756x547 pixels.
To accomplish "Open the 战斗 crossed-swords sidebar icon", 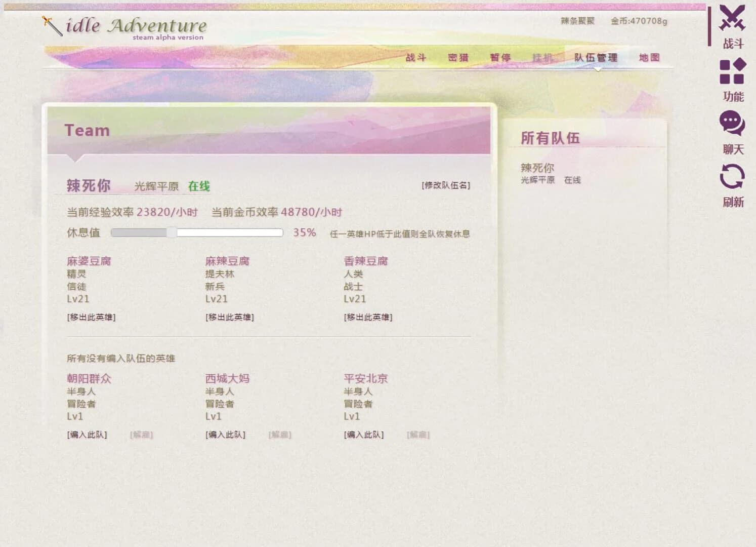I will click(732, 28).
